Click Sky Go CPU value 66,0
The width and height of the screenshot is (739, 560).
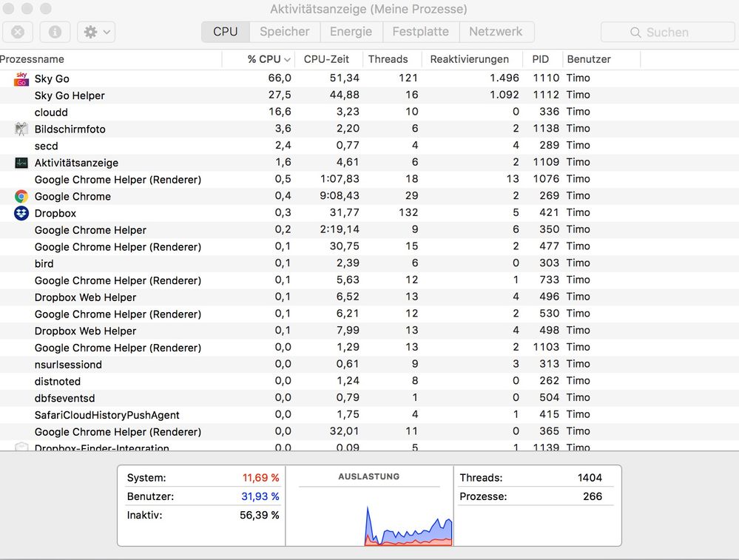[x=280, y=78]
